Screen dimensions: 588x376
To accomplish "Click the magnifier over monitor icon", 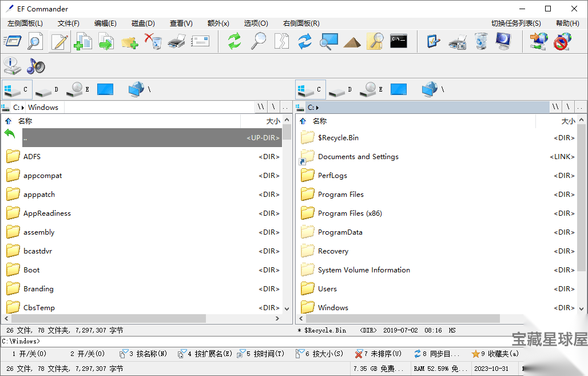I will click(328, 41).
